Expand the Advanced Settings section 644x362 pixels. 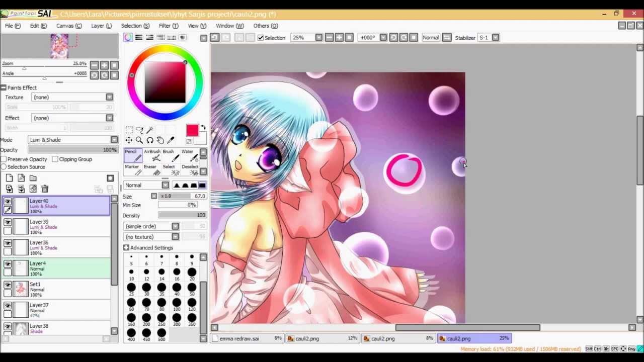pos(126,248)
